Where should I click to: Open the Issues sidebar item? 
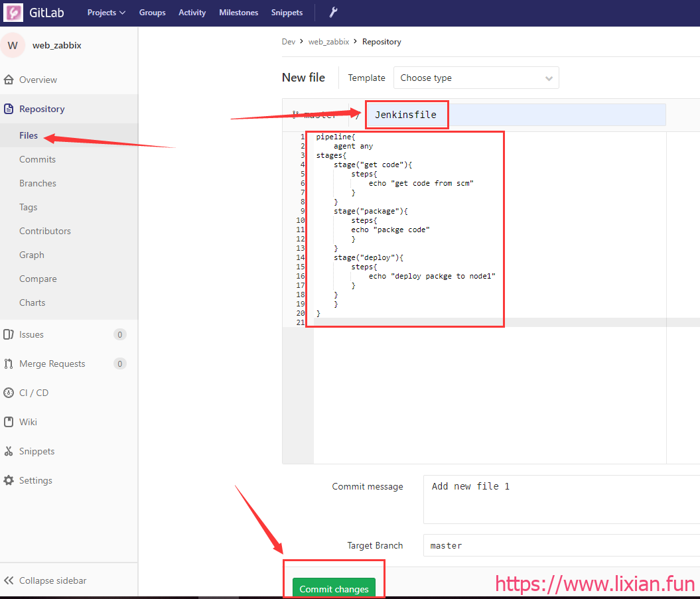(x=31, y=334)
